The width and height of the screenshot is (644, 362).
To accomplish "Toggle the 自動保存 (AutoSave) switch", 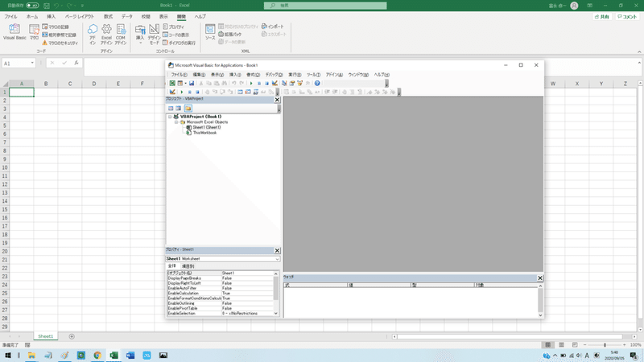I will pos(32,6).
